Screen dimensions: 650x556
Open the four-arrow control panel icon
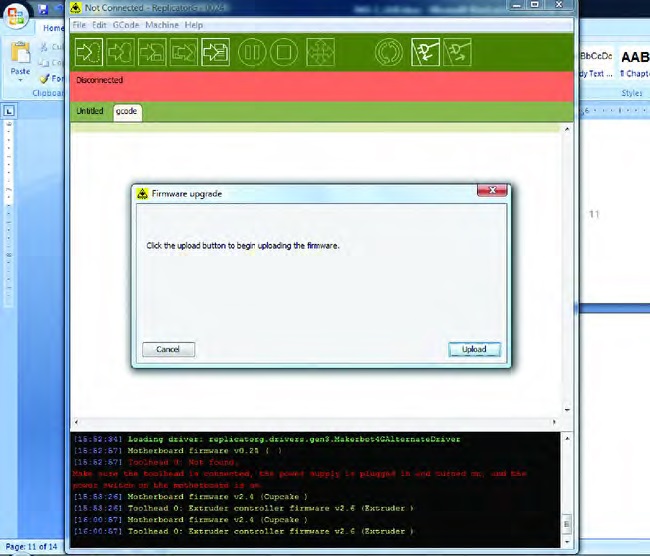pyautogui.click(x=319, y=50)
